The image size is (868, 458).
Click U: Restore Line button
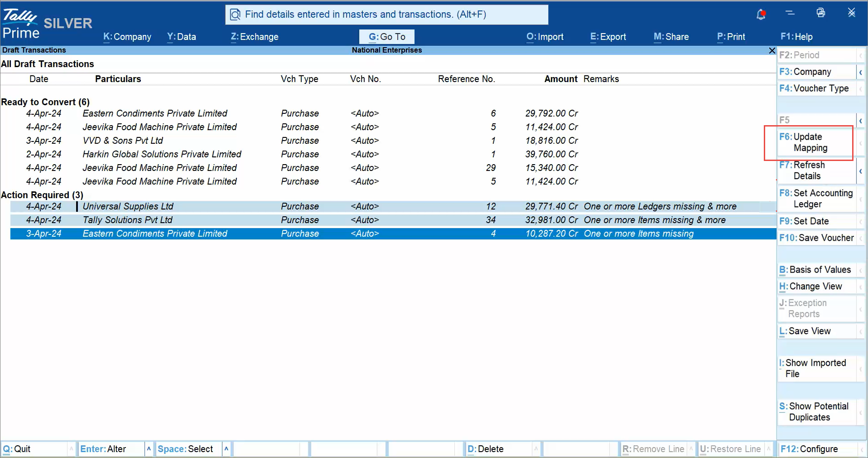coord(731,449)
